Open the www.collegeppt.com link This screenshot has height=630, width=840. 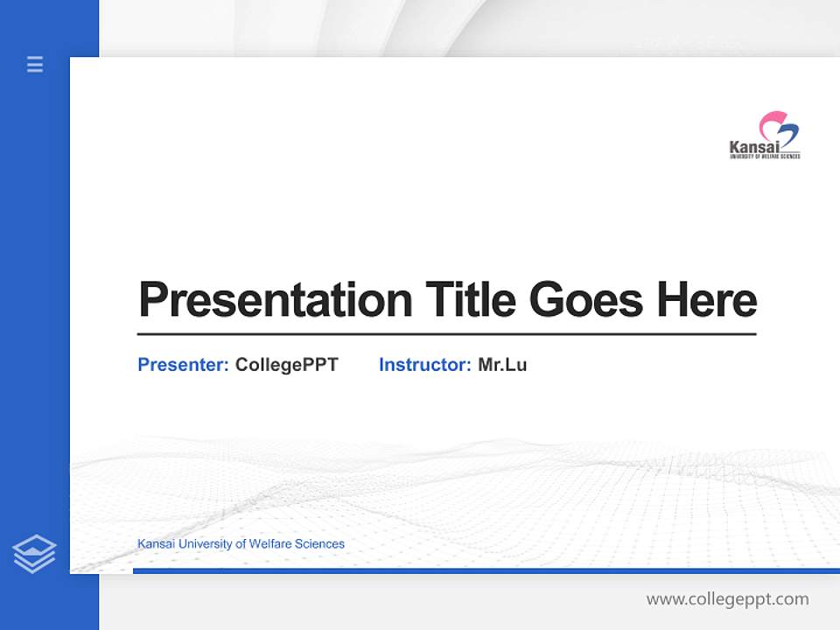(727, 598)
